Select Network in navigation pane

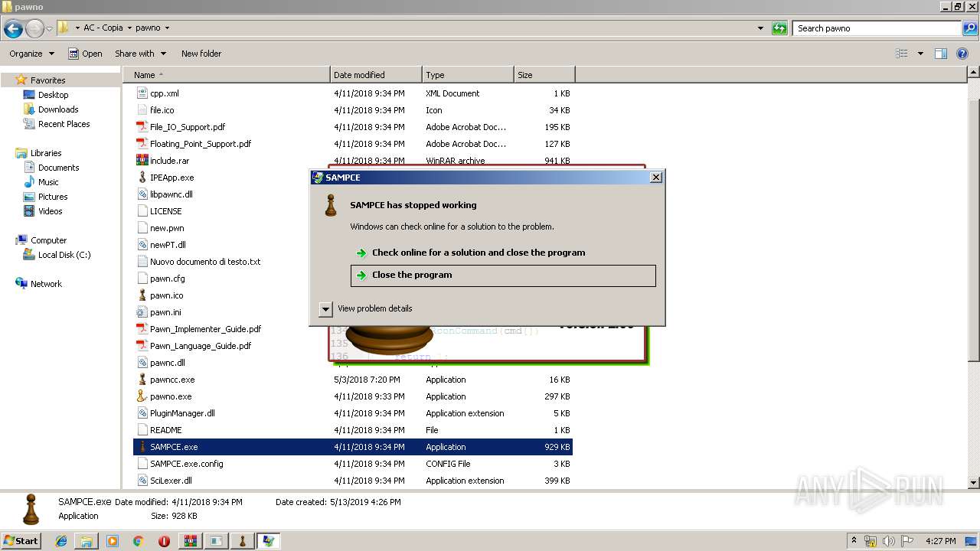46,284
